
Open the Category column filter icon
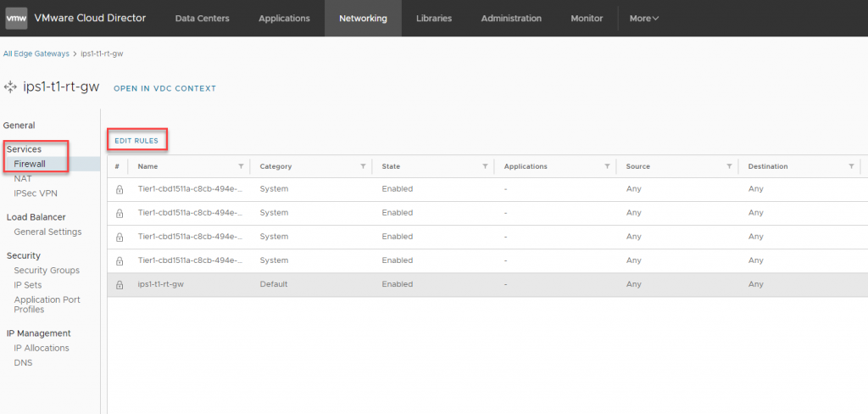(363, 166)
